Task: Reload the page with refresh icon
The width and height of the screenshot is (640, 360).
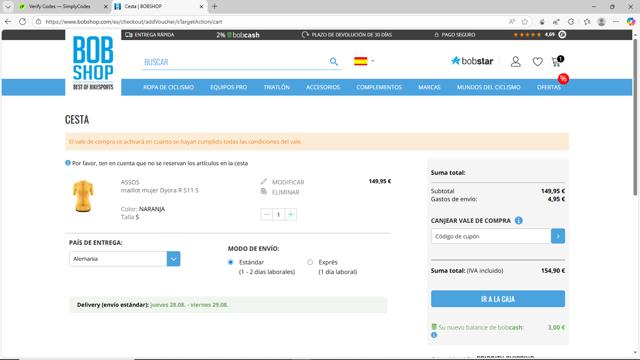Action: click(22, 22)
